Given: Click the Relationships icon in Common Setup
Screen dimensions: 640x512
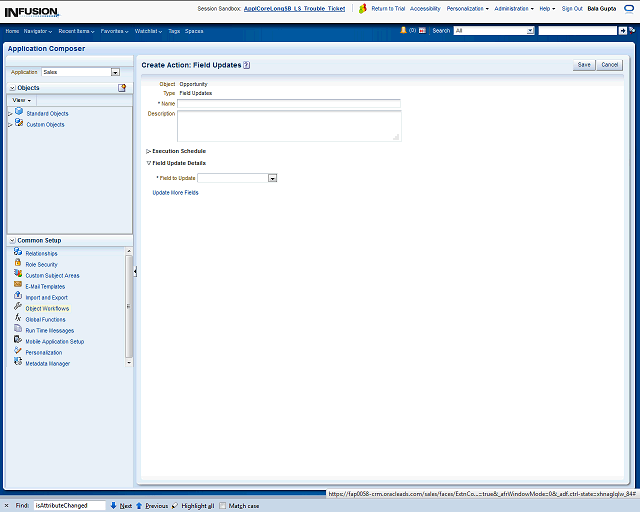Looking at the screenshot, I should pos(18,253).
